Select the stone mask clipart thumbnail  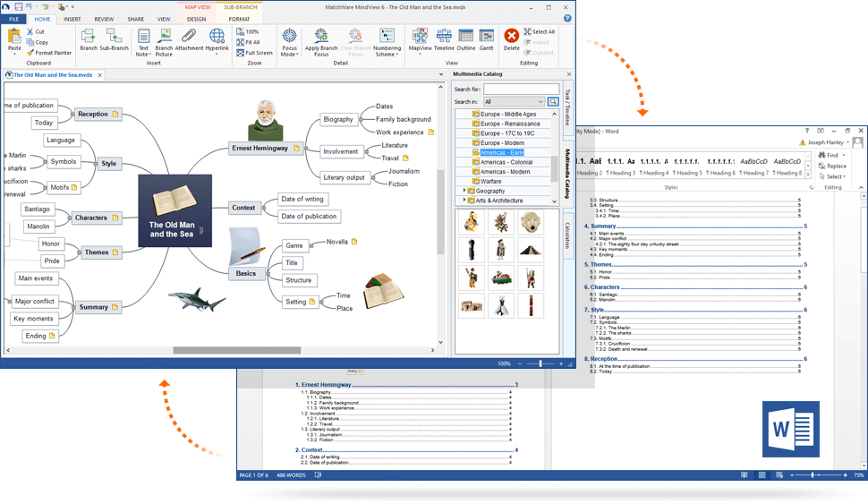coord(531,222)
